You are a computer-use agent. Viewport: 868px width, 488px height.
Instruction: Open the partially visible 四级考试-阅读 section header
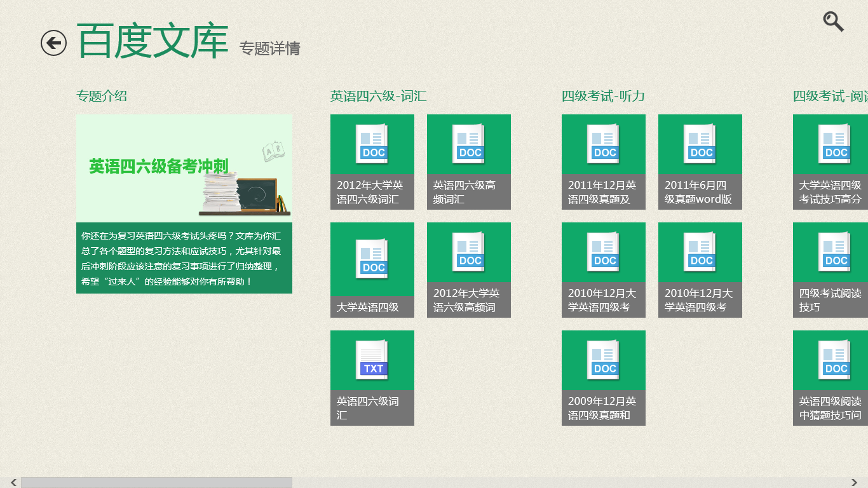click(831, 96)
